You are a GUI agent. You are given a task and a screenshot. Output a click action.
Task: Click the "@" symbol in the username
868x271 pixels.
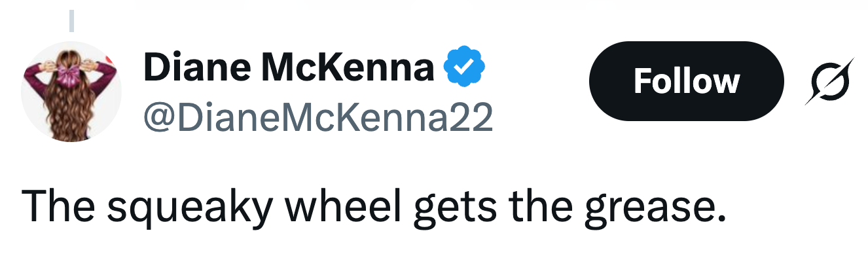pyautogui.click(x=156, y=118)
